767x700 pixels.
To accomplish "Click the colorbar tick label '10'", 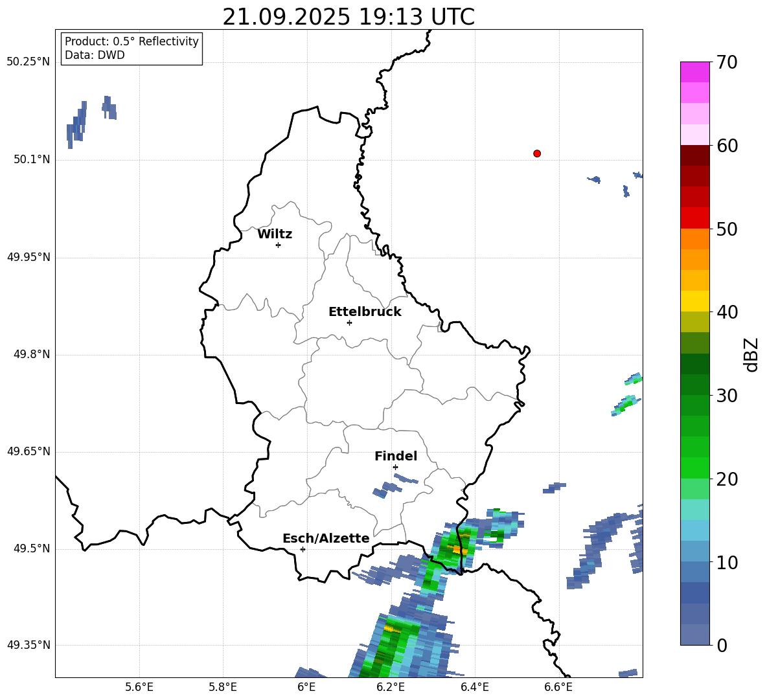I will coord(727,562).
